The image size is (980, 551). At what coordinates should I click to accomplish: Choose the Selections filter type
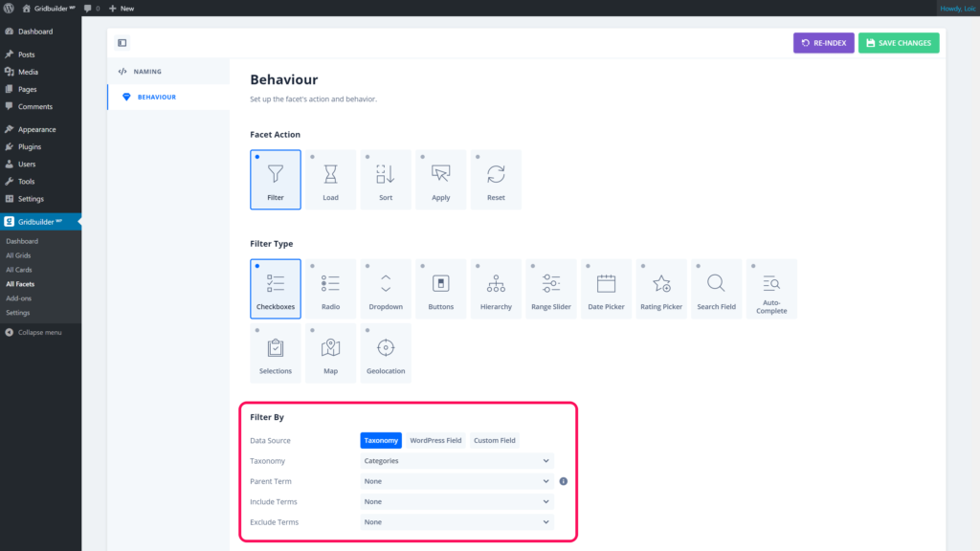pos(275,353)
